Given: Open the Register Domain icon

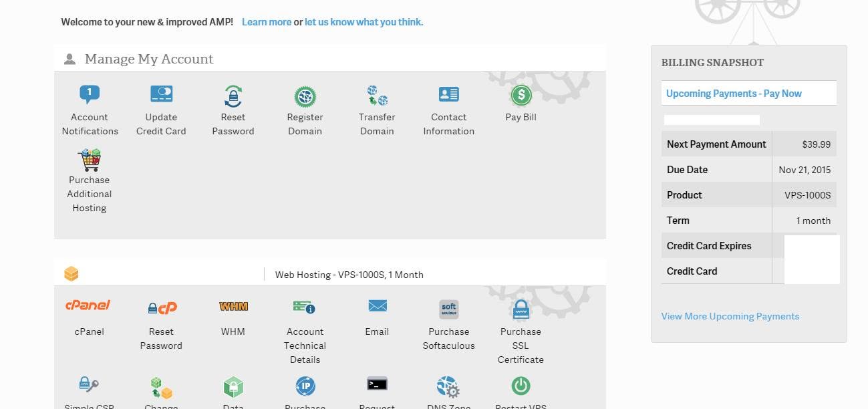Looking at the screenshot, I should tap(305, 97).
